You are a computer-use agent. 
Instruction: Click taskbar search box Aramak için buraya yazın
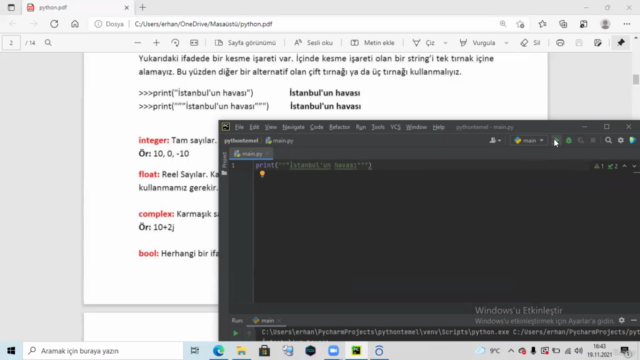tap(103, 351)
